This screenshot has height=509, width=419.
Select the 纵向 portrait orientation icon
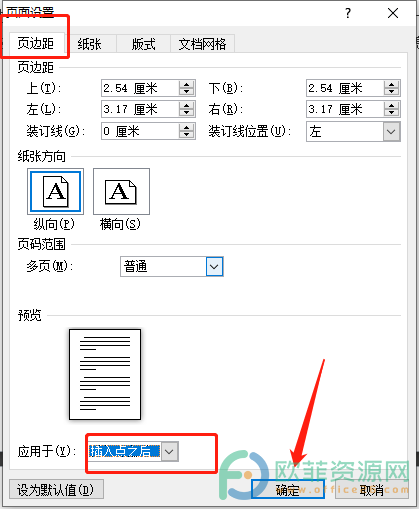[x=55, y=191]
